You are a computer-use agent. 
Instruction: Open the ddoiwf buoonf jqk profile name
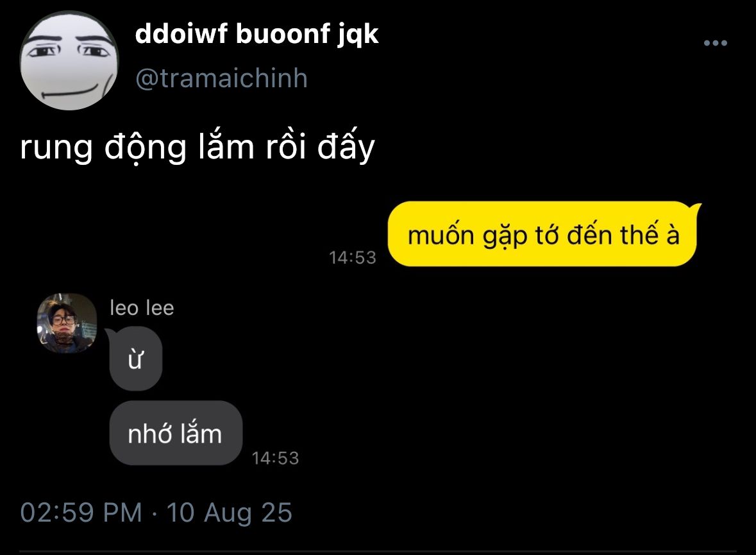pyautogui.click(x=256, y=34)
